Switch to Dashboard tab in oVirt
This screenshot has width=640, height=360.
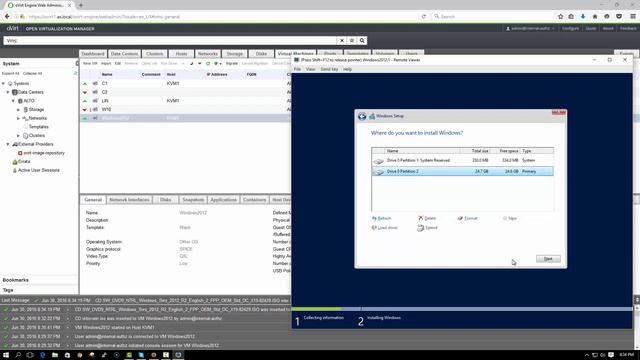(x=93, y=54)
